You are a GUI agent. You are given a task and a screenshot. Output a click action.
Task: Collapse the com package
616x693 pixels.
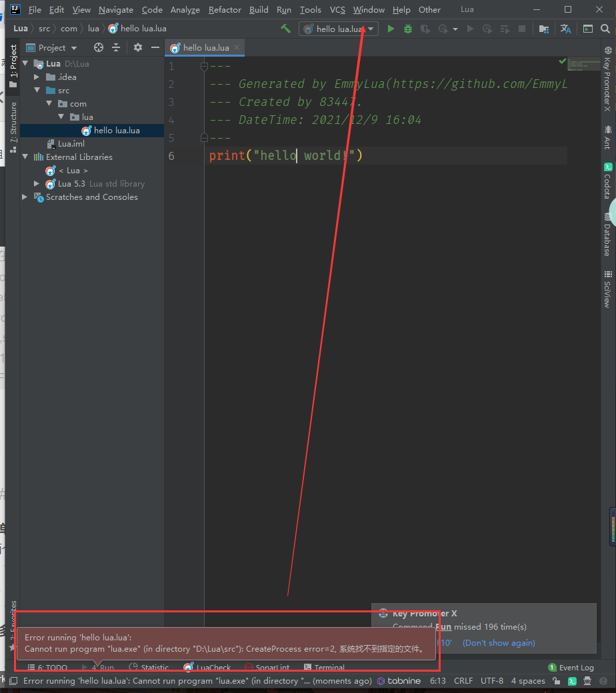[x=49, y=103]
